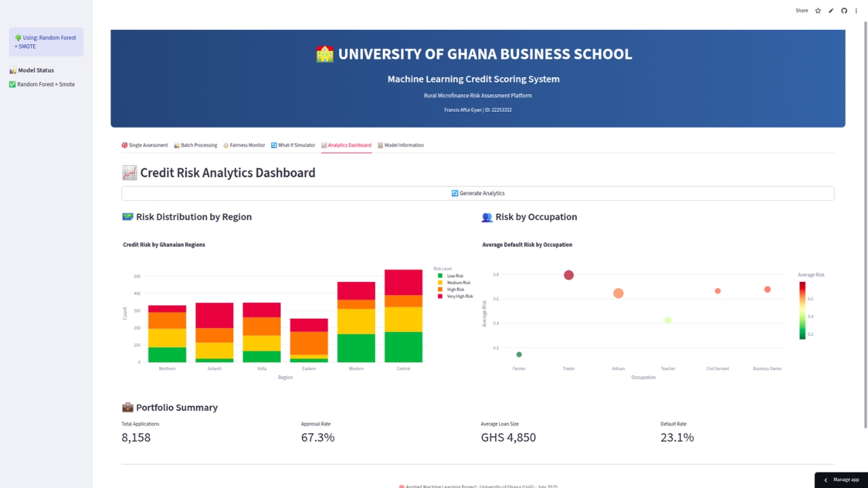This screenshot has height=488, width=868.
Task: Click the Trader bubble in occupation chart
Action: pyautogui.click(x=568, y=275)
